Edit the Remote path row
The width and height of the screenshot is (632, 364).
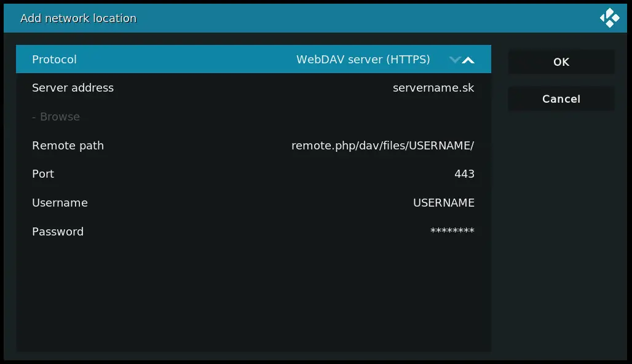253,146
